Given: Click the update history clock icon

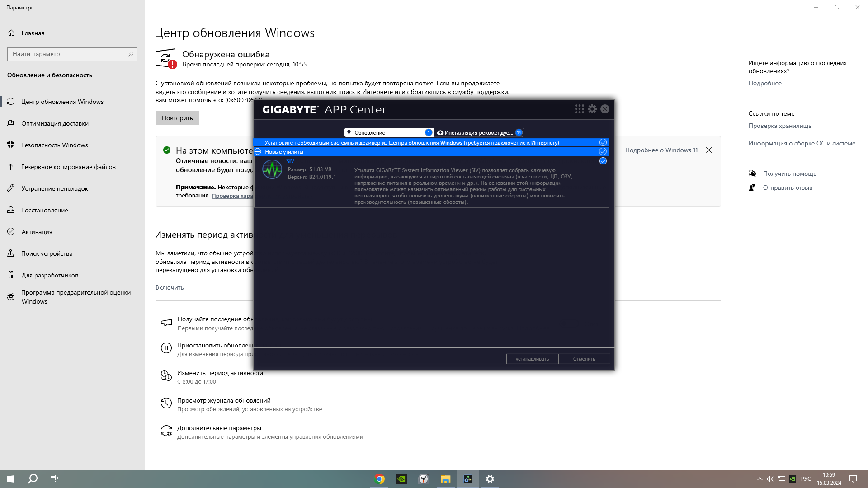Looking at the screenshot, I should (166, 403).
